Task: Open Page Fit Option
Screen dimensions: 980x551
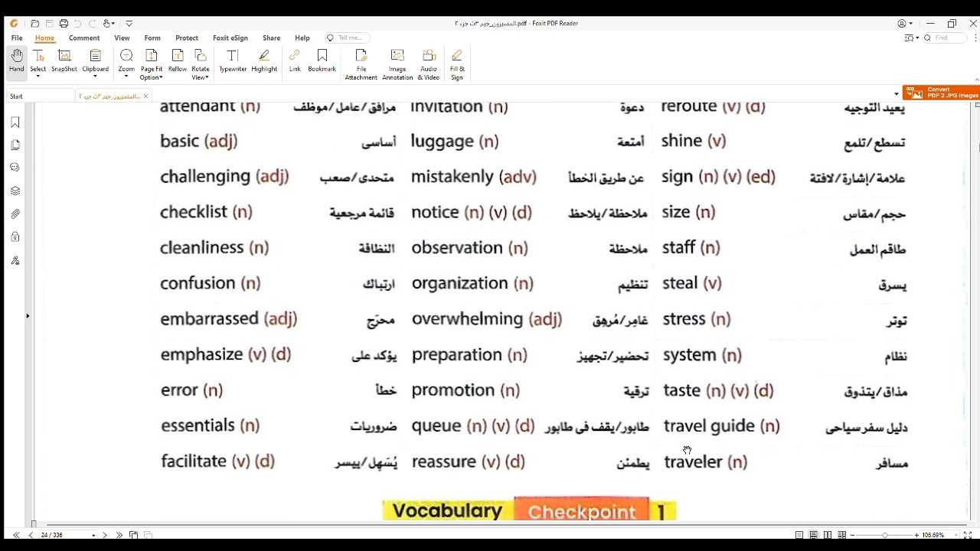Action: click(x=152, y=64)
